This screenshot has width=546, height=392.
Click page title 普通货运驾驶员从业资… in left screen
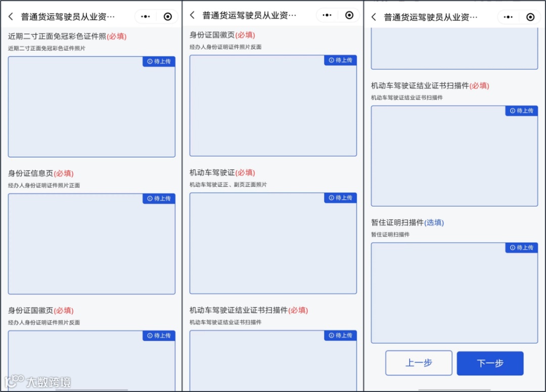click(68, 17)
